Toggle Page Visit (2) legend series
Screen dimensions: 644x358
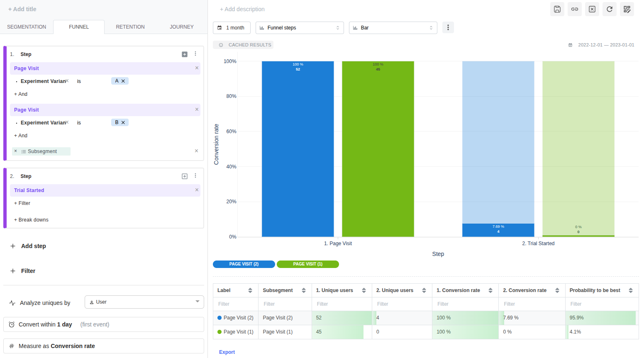click(x=244, y=264)
